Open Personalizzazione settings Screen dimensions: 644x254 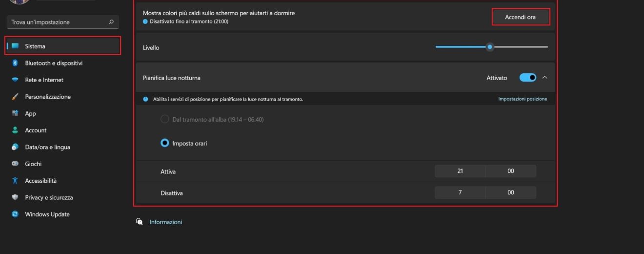tap(63, 97)
